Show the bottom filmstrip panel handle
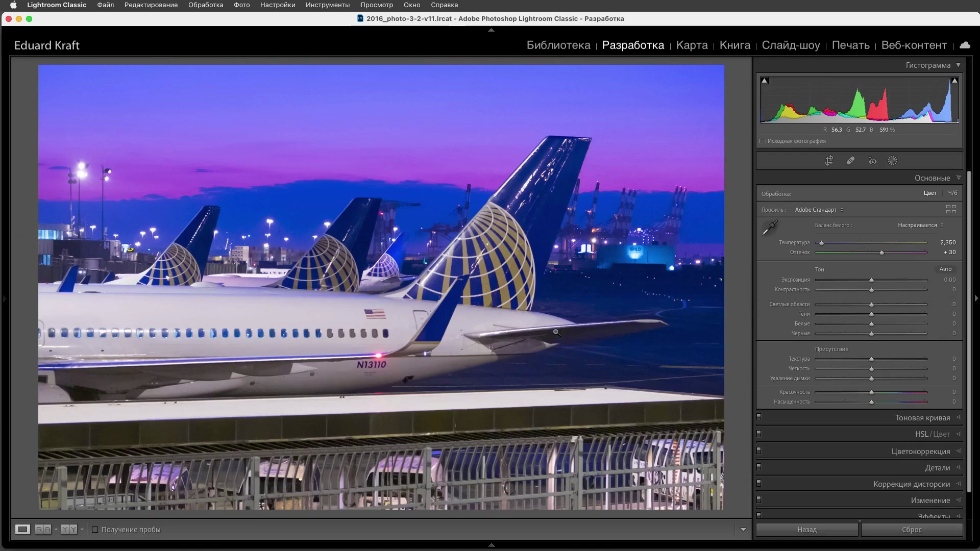The height and width of the screenshot is (551, 980). point(491,545)
